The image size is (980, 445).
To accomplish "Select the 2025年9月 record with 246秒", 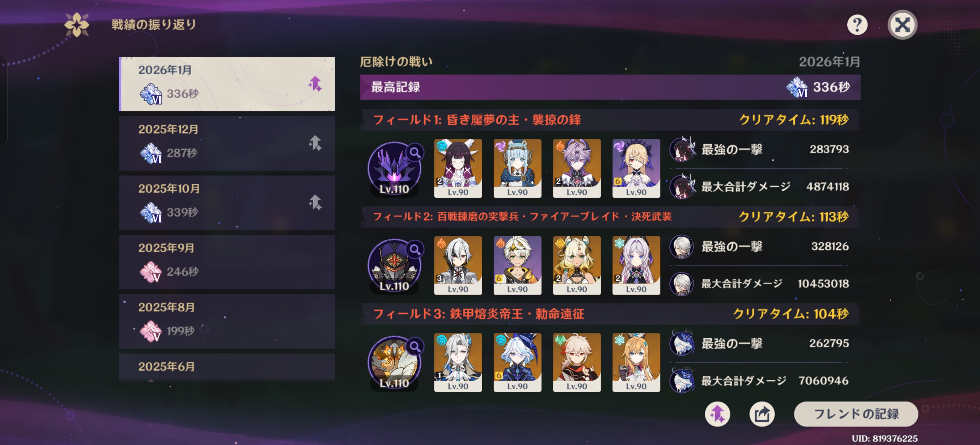I will pyautogui.click(x=227, y=262).
